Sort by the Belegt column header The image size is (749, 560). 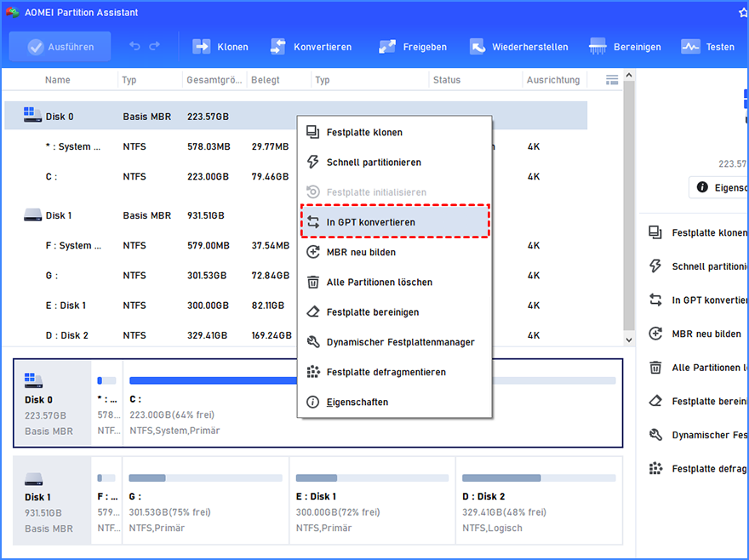tap(266, 80)
